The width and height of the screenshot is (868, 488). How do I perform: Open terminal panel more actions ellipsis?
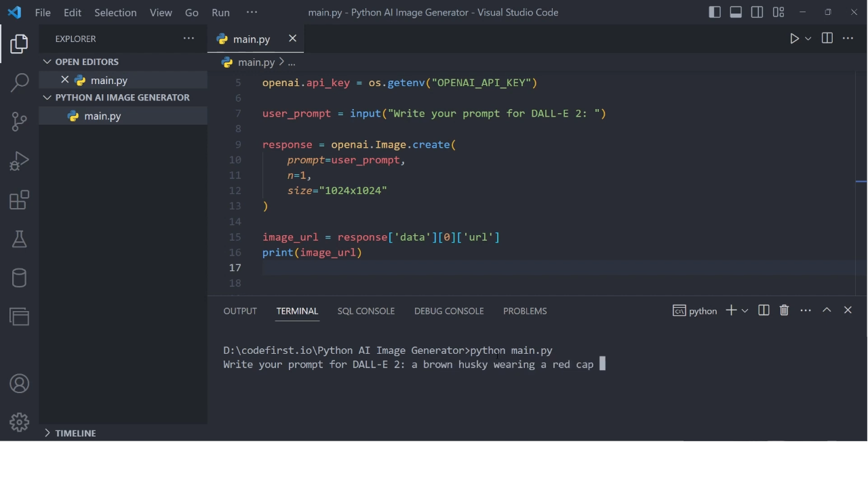[x=806, y=310]
